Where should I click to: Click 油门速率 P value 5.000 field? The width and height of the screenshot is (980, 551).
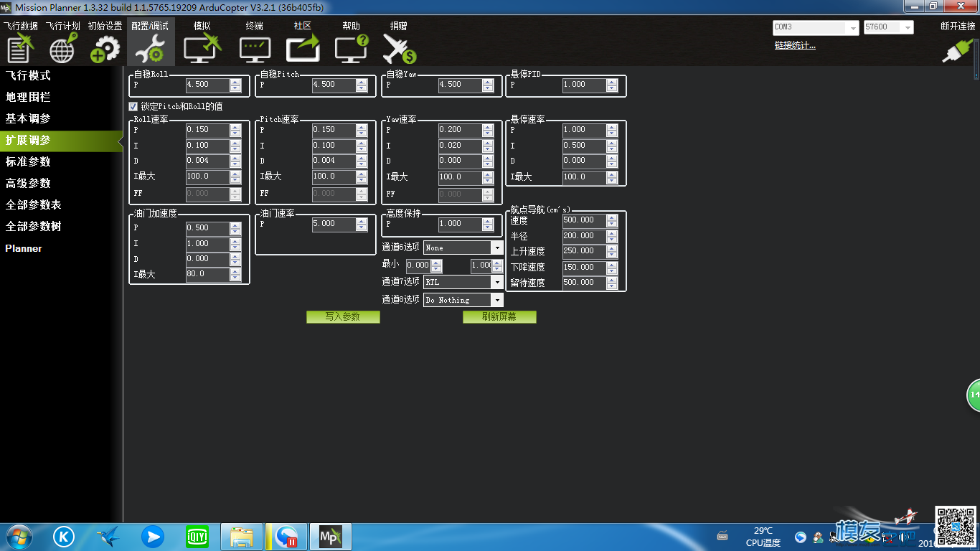point(334,224)
